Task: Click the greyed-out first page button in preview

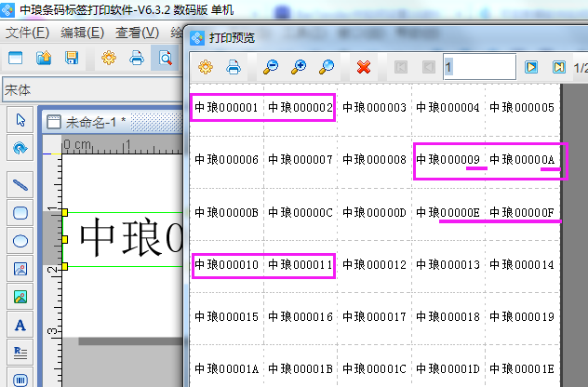Action: pos(401,68)
